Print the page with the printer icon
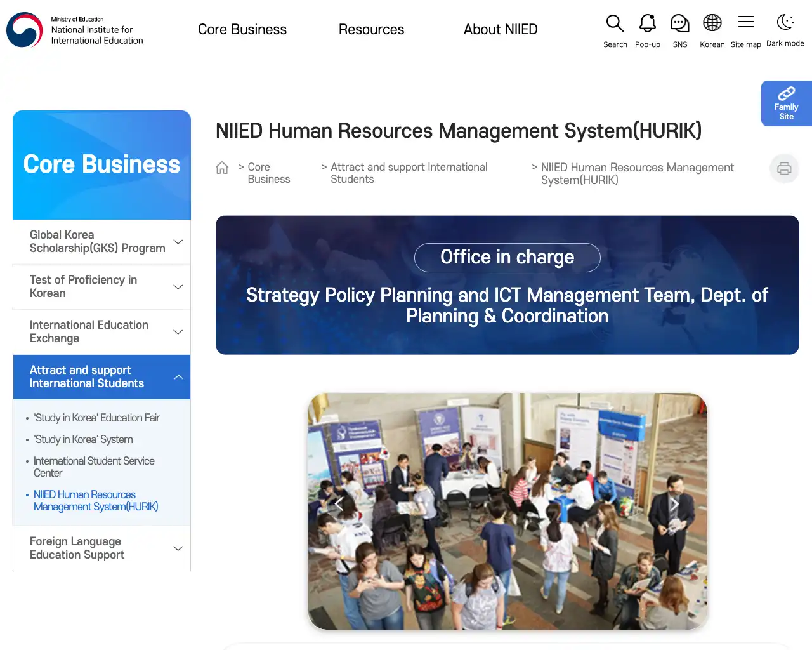812x650 pixels. pos(784,168)
